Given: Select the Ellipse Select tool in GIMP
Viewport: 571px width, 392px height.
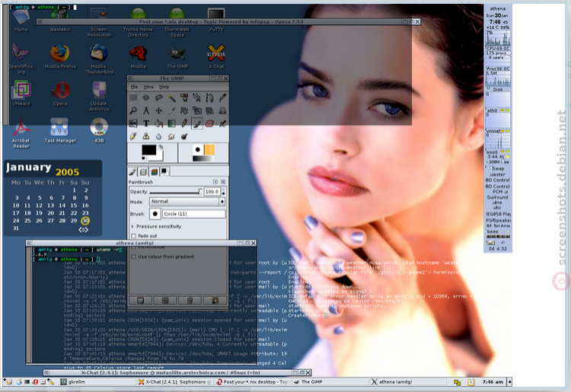Looking at the screenshot, I should coord(146,97).
